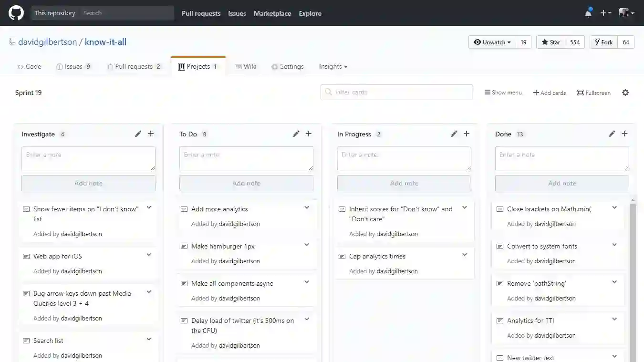Open the Unwatch dropdown button
This screenshot has height=362, width=644.
(x=492, y=42)
